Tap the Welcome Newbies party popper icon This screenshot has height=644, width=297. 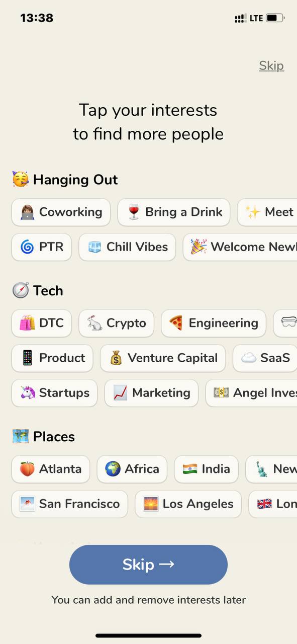199,247
